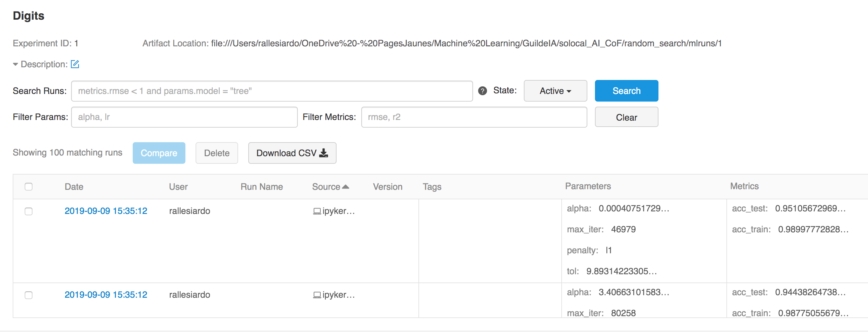This screenshot has width=868, height=332.
Task: Download runs as CSV
Action: (x=292, y=153)
